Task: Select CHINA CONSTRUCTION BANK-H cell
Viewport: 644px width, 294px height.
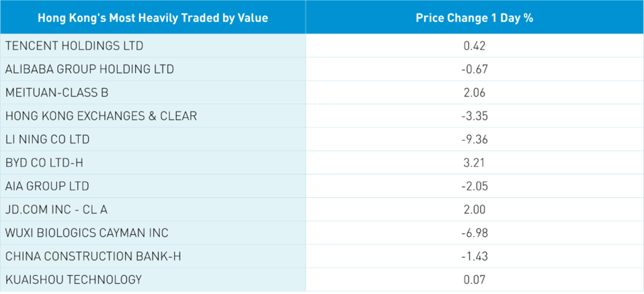Action: [93, 256]
